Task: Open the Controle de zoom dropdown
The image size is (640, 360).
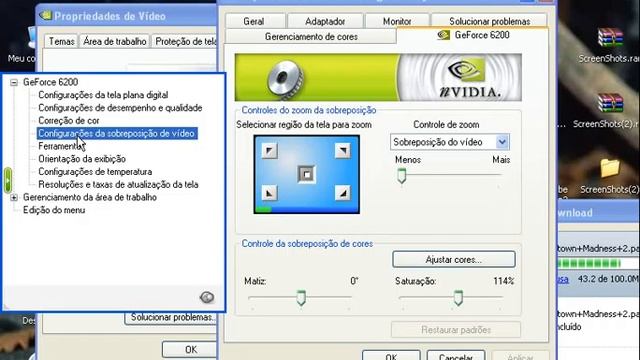Action: pos(502,142)
